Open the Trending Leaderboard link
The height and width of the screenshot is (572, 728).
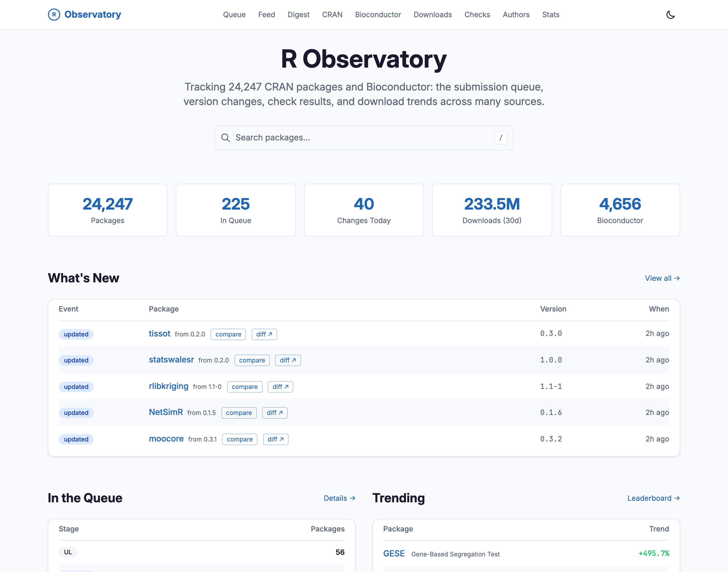point(653,498)
